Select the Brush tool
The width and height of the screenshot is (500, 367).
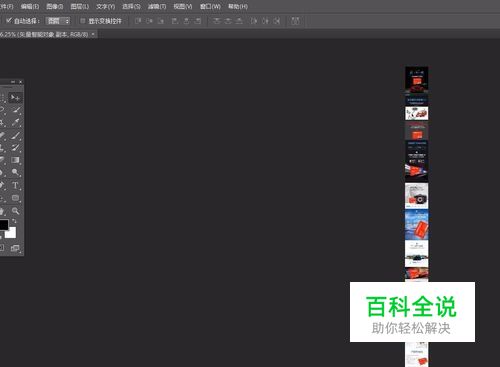tap(15, 135)
